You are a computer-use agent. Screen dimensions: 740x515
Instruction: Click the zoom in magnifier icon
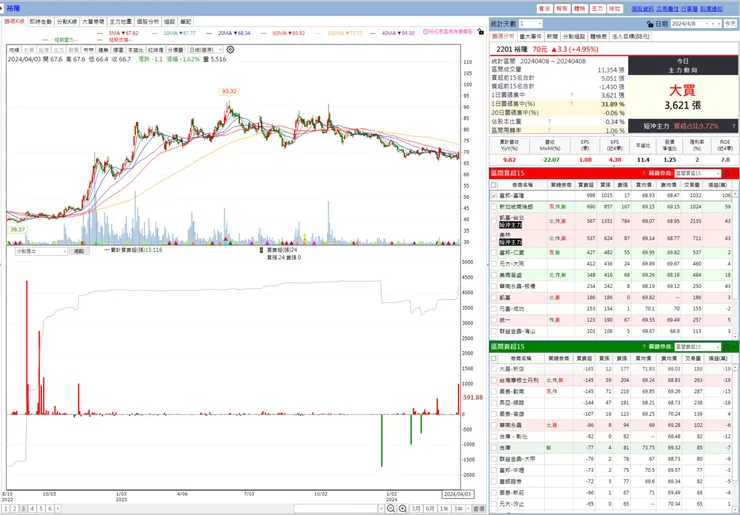(403, 508)
